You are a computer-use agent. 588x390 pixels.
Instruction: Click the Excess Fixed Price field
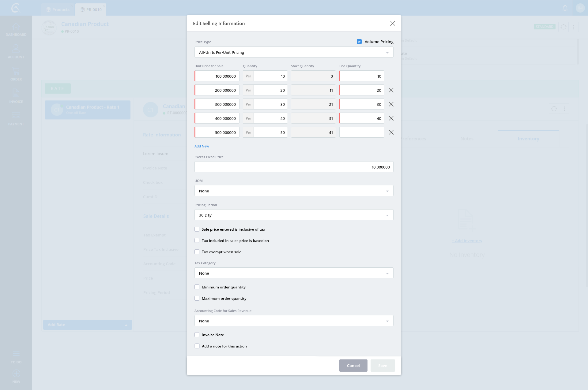pos(294,167)
